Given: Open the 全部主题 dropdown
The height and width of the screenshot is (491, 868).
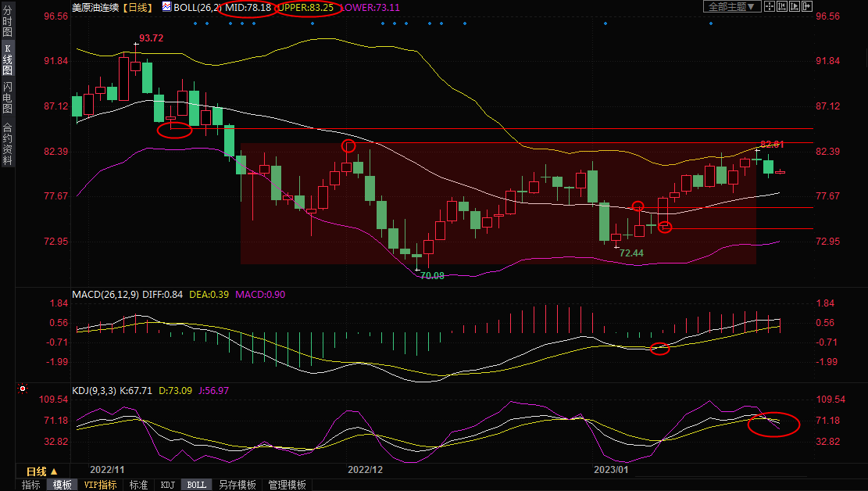Looking at the screenshot, I should (732, 6).
